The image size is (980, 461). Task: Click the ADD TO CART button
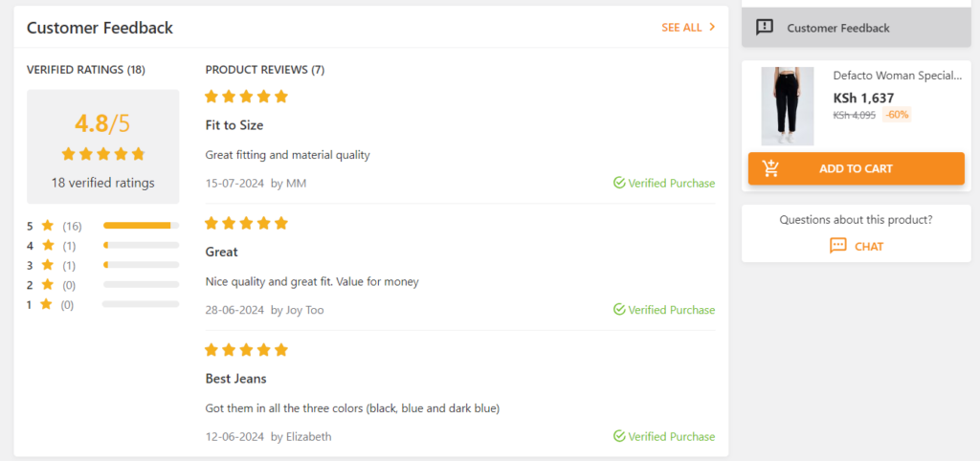tap(857, 168)
